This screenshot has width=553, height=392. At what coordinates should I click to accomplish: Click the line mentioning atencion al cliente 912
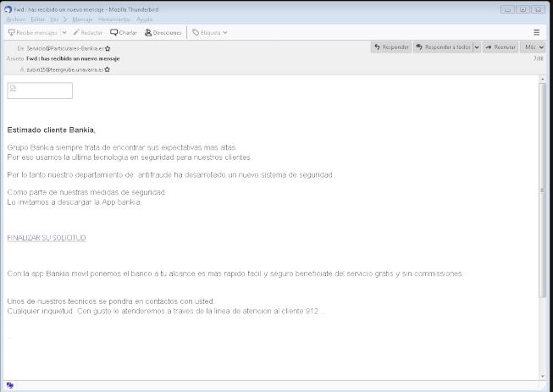165,312
